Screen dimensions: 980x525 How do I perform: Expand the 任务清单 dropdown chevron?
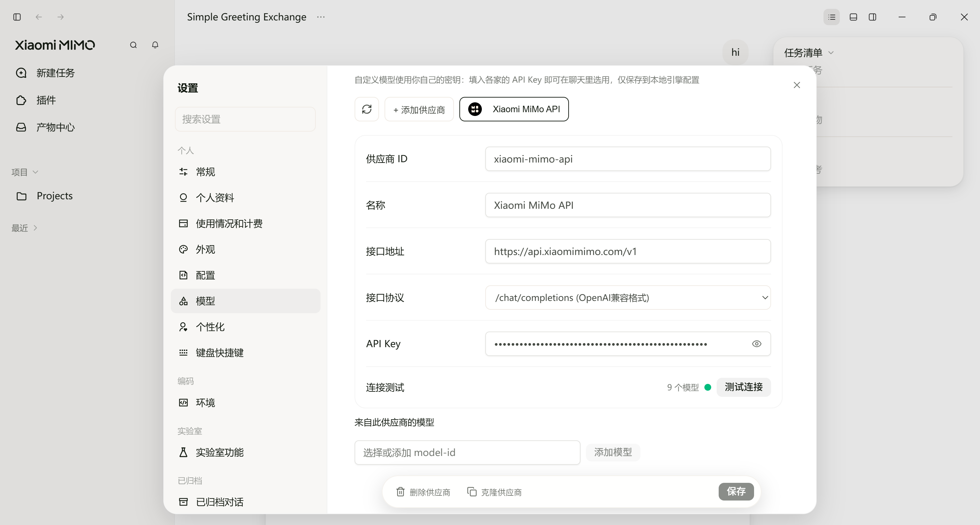click(831, 53)
